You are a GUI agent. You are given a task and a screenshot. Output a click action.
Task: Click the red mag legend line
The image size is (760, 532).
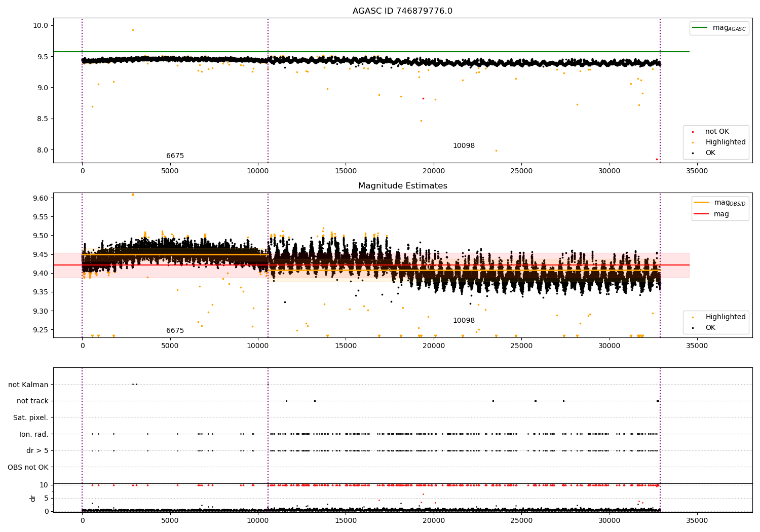702,214
